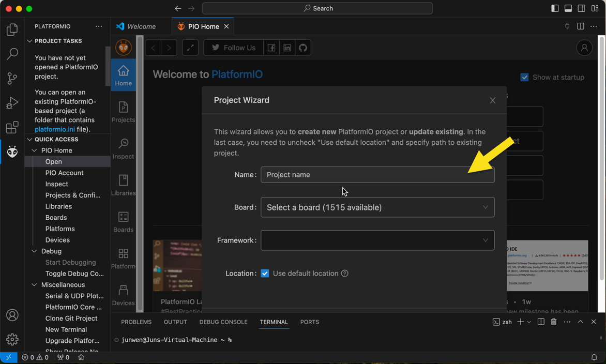This screenshot has width=606, height=364.
Task: Open Platforms in PIO sidebar
Action: (x=123, y=259)
